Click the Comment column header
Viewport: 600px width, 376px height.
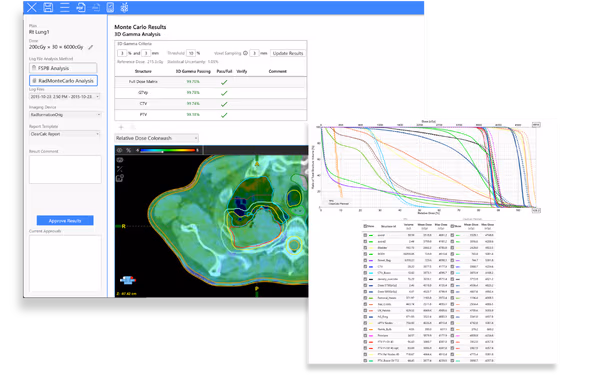pyautogui.click(x=278, y=72)
